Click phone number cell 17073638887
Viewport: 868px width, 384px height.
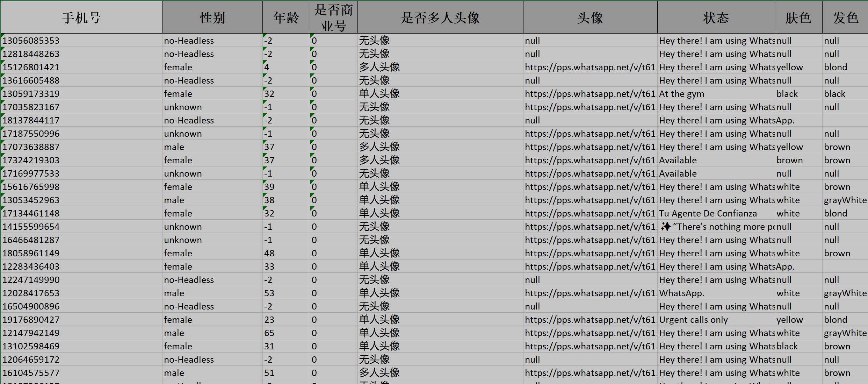click(x=81, y=147)
